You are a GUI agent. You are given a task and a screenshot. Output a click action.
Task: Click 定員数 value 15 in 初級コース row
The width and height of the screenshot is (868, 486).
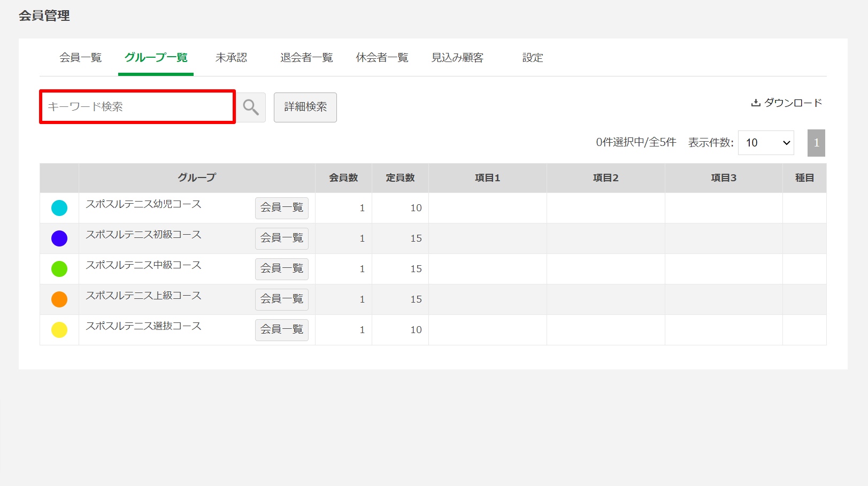pyautogui.click(x=416, y=238)
